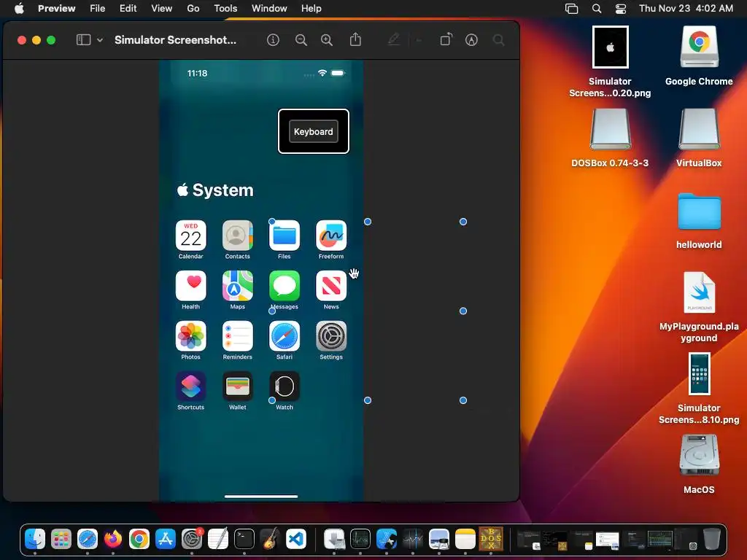
Task: Zoom out using the magnifier minus icon
Action: (301, 40)
